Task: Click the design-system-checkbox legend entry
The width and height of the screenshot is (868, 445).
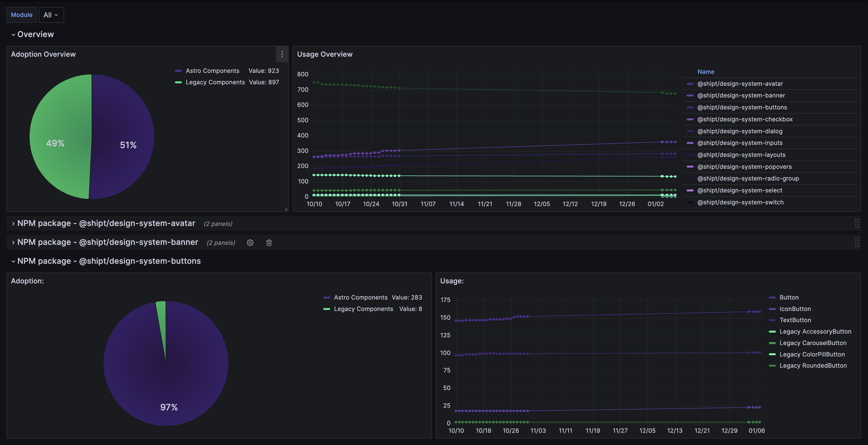Action: click(745, 119)
